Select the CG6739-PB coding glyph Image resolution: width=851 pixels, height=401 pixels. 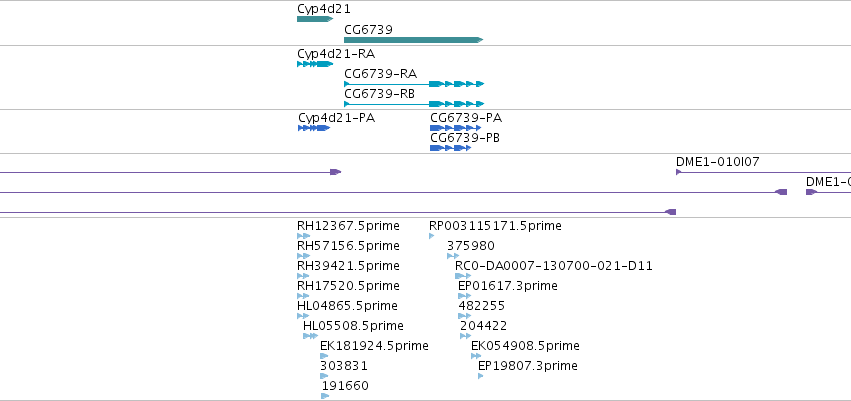click(451, 148)
